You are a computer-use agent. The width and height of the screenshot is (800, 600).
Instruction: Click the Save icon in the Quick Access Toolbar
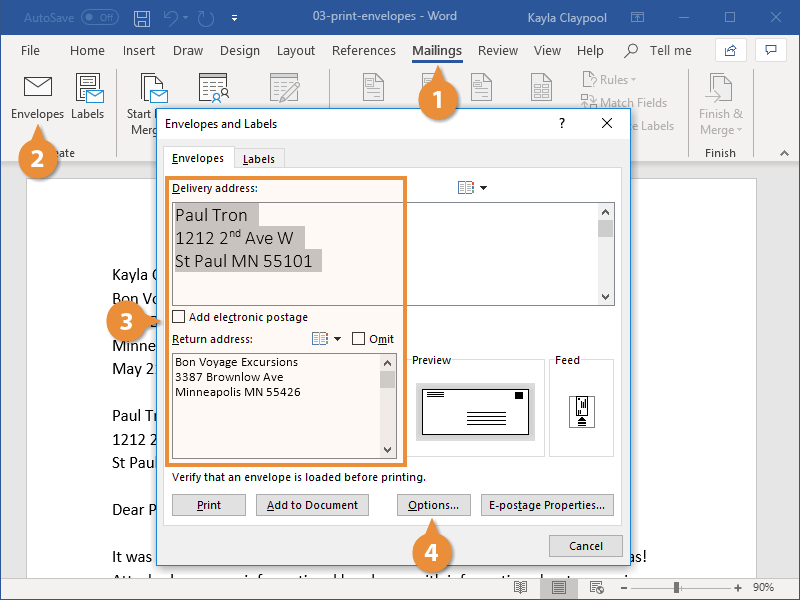(x=142, y=17)
